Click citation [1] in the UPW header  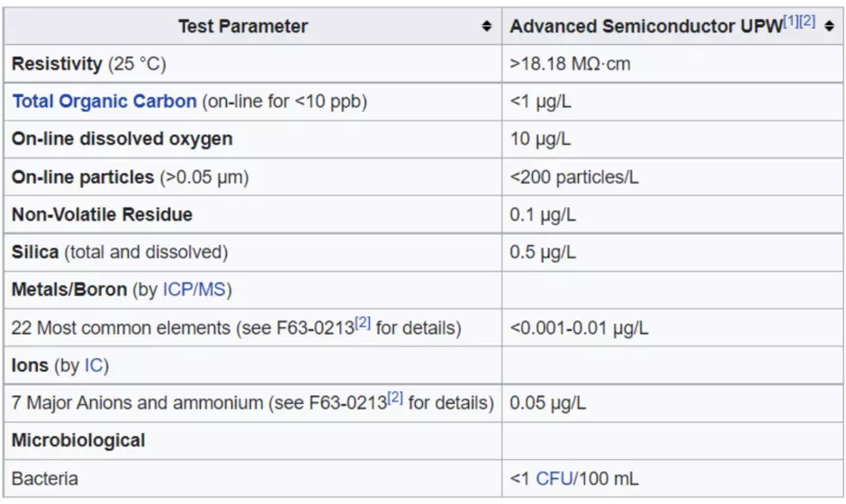[x=791, y=21]
